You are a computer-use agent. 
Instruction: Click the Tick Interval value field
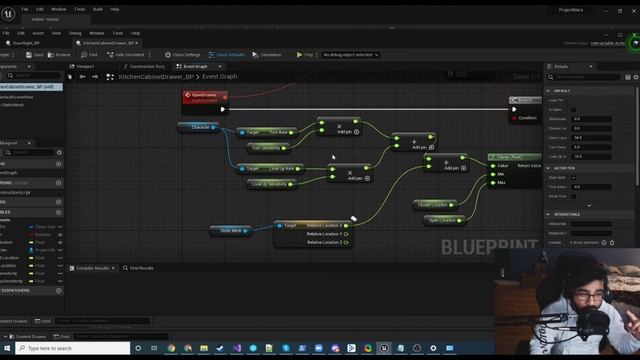pyautogui.click(x=591, y=187)
